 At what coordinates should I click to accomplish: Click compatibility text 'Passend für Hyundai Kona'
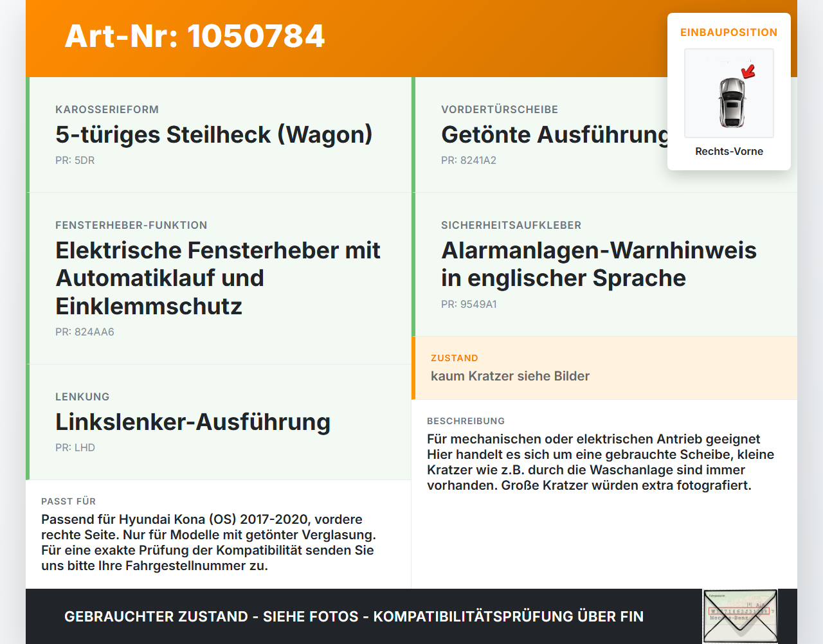(208, 542)
